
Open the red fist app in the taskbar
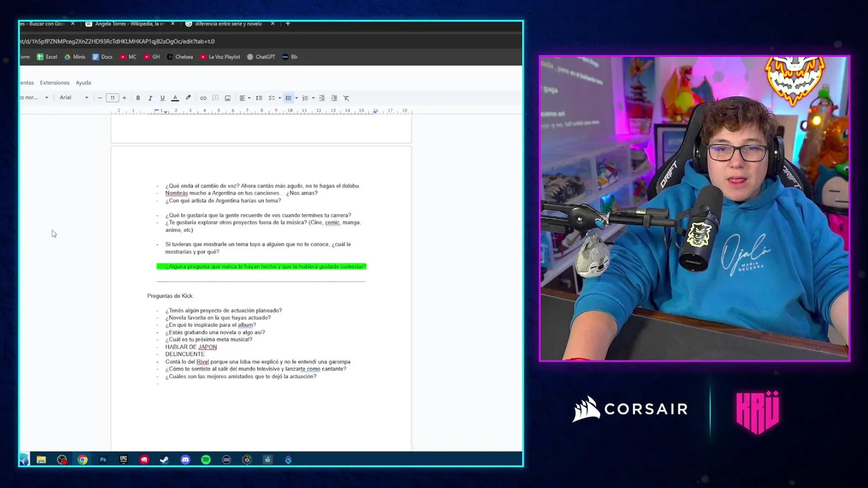coord(144,460)
